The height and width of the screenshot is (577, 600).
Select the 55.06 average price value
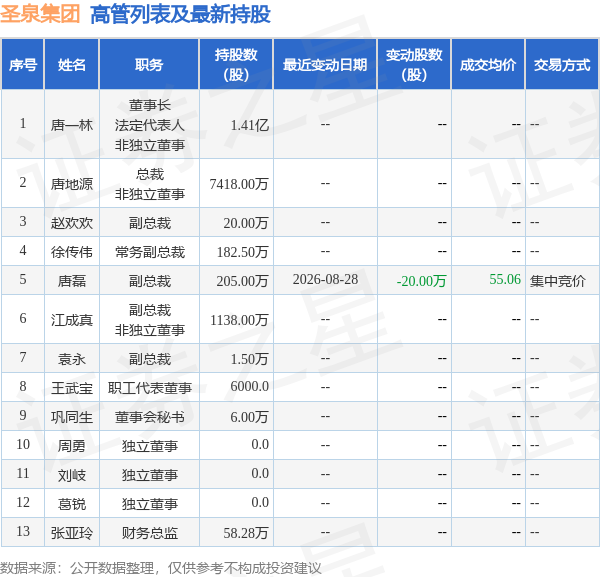(505, 280)
